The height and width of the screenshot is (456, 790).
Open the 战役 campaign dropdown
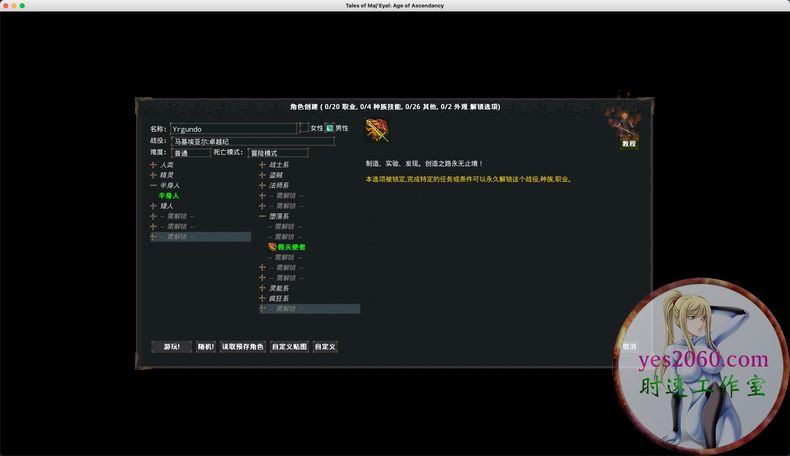click(252, 141)
